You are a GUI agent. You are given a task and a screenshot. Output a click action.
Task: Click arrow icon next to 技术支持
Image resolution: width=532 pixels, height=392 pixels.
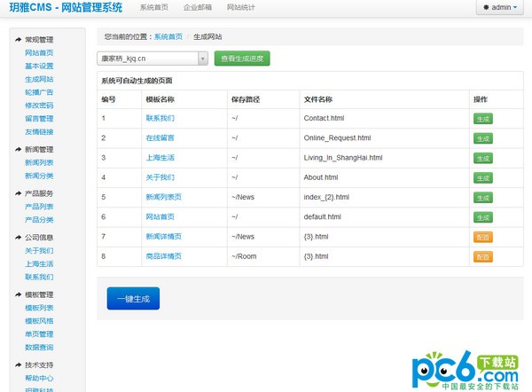pyautogui.click(x=19, y=365)
